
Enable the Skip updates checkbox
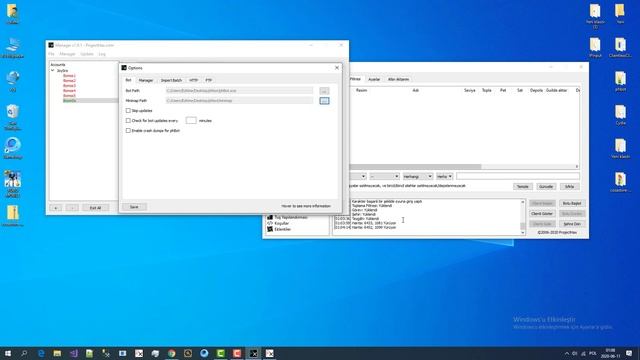point(128,111)
